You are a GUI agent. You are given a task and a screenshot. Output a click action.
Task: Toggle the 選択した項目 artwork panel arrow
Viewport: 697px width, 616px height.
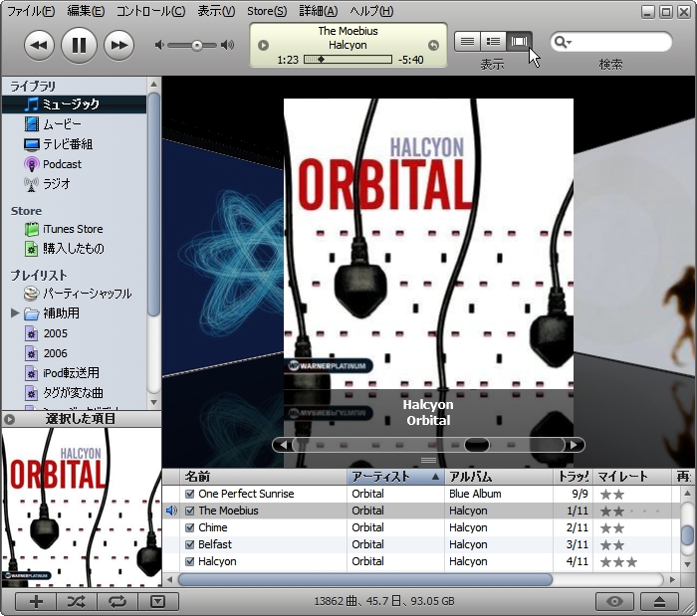9,419
